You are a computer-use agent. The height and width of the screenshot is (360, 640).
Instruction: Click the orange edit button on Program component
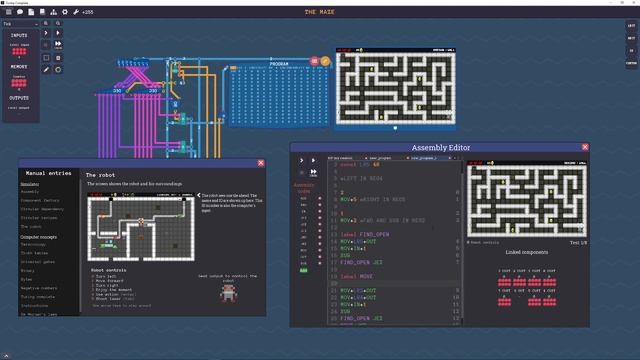tap(325, 61)
